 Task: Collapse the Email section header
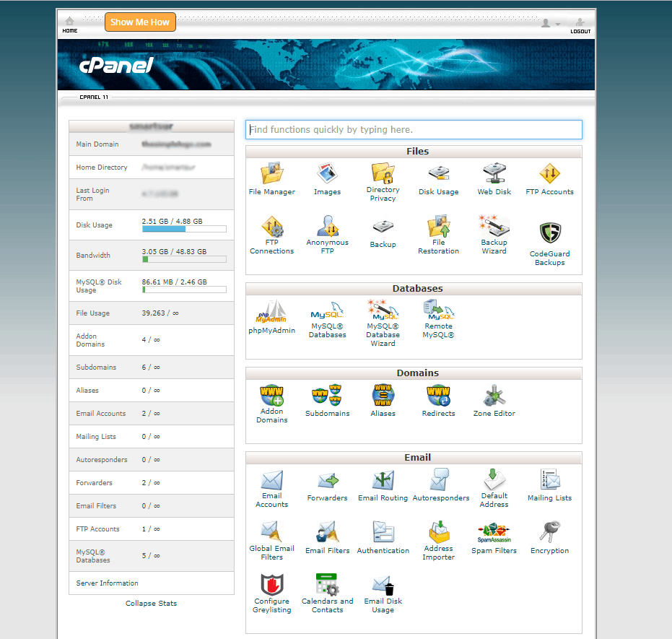(414, 457)
